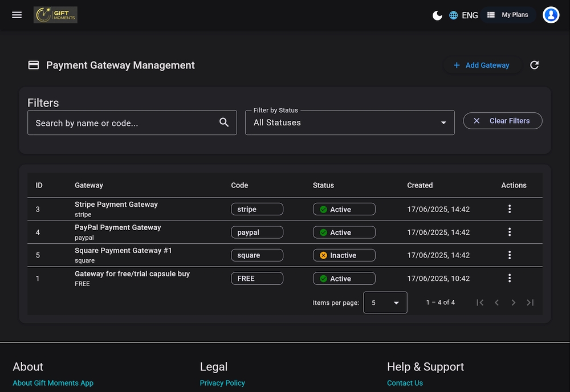Click the search magnifier icon

click(x=224, y=122)
